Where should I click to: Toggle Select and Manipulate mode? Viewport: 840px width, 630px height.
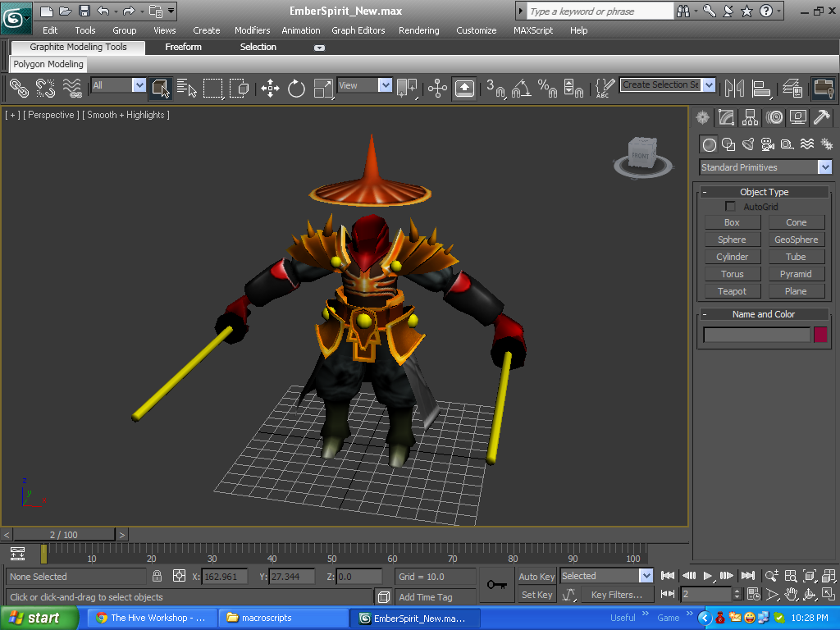coord(438,88)
